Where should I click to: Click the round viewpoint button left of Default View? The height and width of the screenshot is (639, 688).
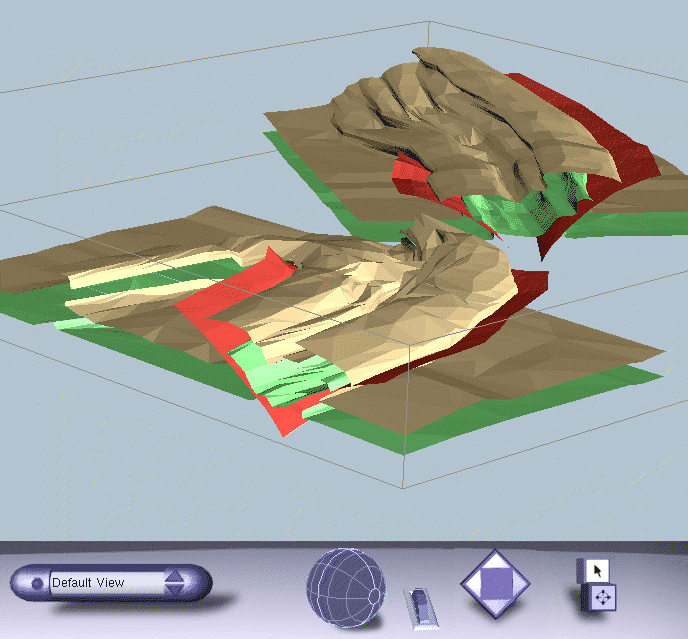37,583
